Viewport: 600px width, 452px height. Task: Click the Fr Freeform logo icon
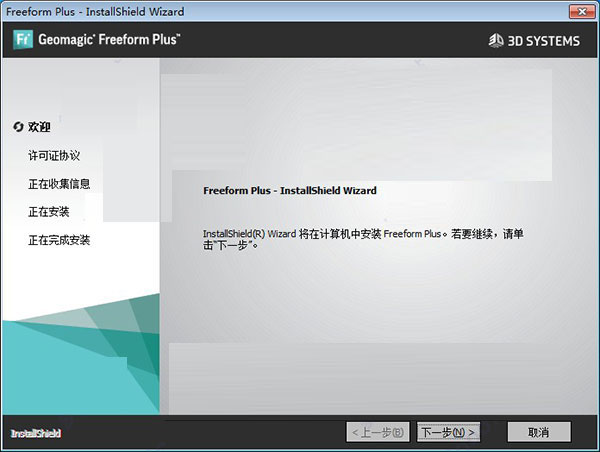22,40
